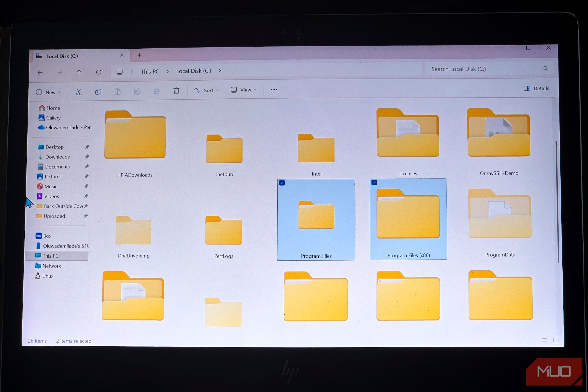
Task: Open Home in the navigation pane
Action: point(49,108)
